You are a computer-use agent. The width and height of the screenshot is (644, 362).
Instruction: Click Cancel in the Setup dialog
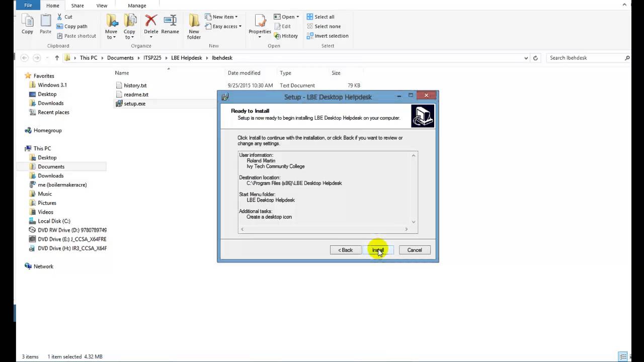point(415,250)
